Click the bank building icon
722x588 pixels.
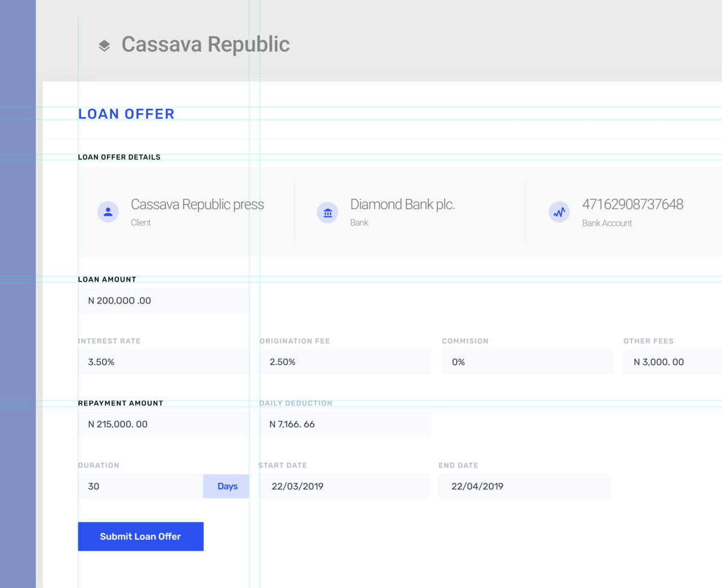[x=327, y=212]
